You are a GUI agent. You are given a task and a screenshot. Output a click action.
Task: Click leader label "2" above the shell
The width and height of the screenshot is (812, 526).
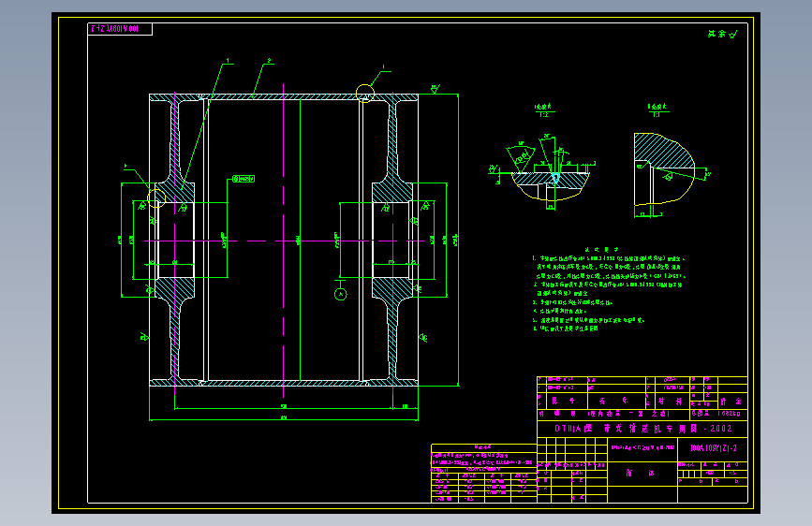point(270,61)
